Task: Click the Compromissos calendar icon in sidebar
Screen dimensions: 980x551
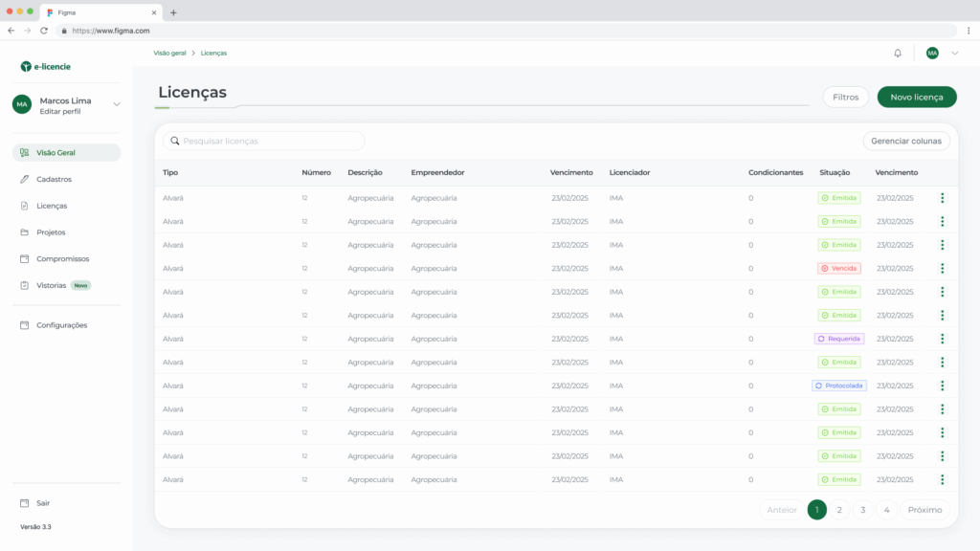Action: 24,258
